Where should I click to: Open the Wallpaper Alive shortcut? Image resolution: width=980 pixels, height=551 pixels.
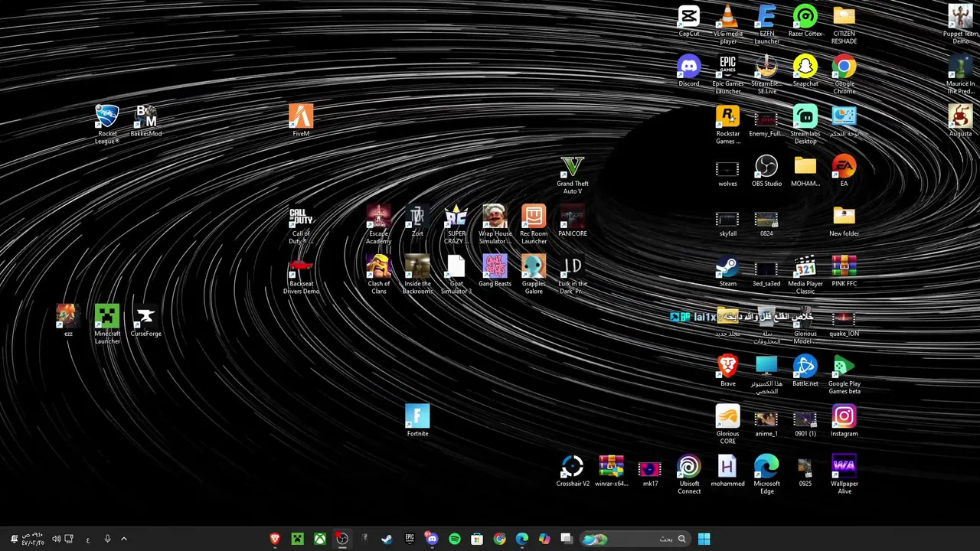click(844, 475)
